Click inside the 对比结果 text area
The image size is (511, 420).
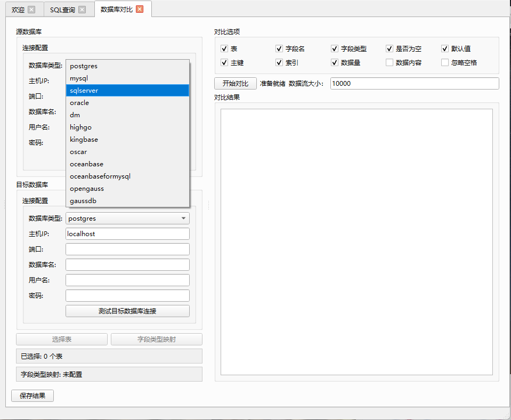(356, 242)
